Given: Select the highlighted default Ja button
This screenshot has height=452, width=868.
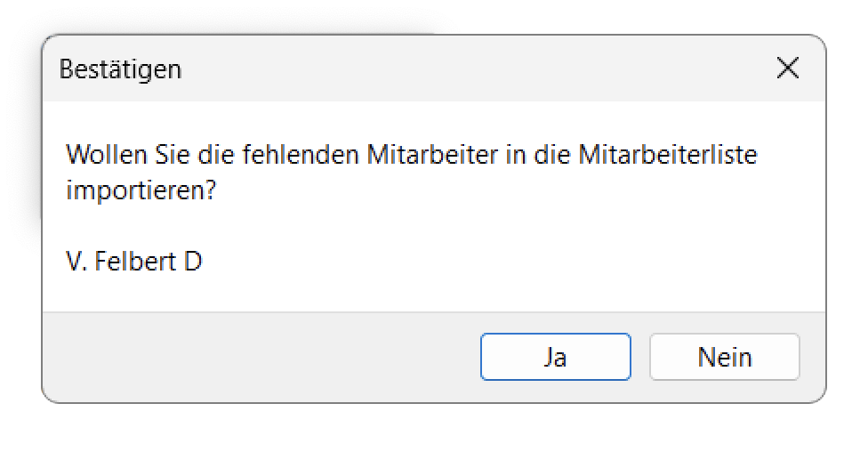Looking at the screenshot, I should [x=555, y=357].
